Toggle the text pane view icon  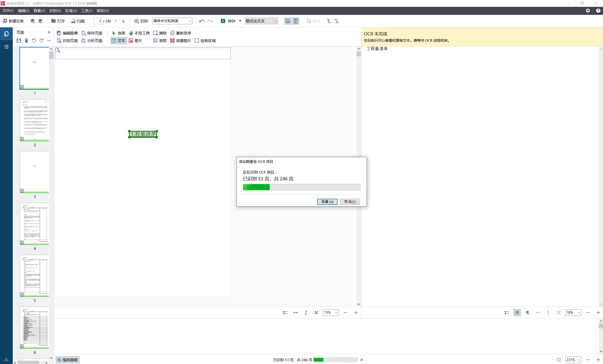pos(296,21)
